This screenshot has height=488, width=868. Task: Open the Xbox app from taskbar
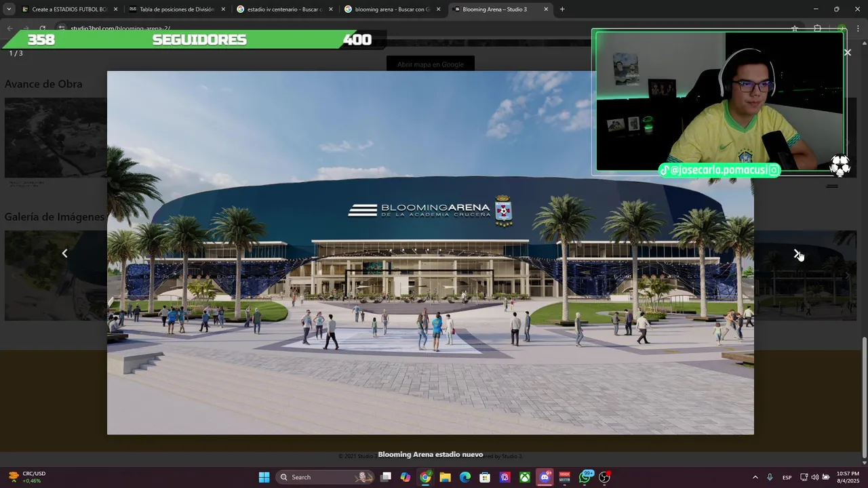[x=525, y=477]
